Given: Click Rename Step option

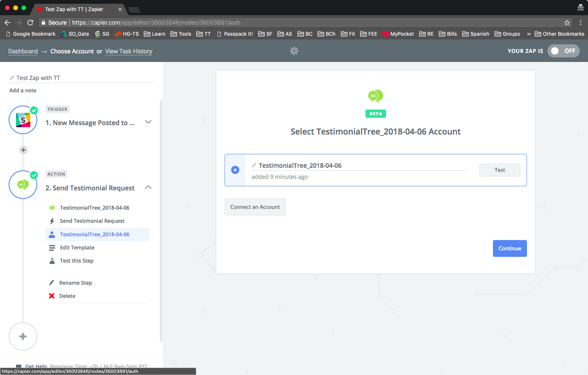Looking at the screenshot, I should point(75,283).
